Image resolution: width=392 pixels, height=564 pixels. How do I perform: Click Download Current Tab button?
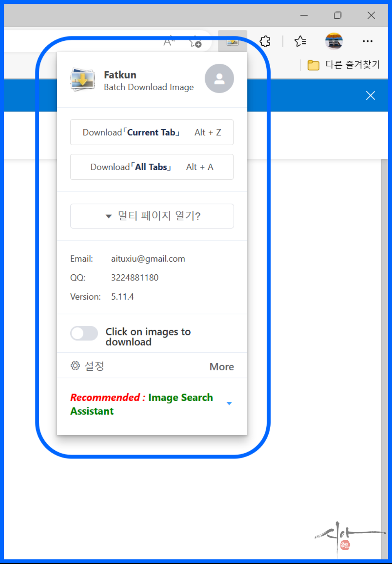(x=152, y=132)
